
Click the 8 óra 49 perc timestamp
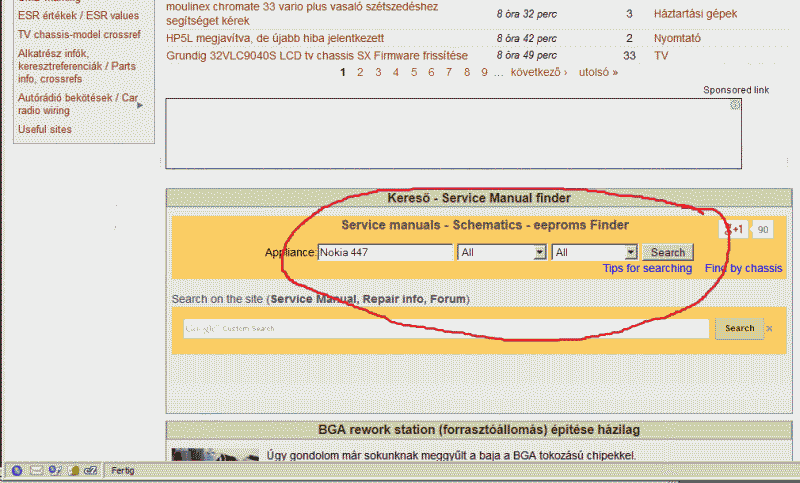pos(527,55)
